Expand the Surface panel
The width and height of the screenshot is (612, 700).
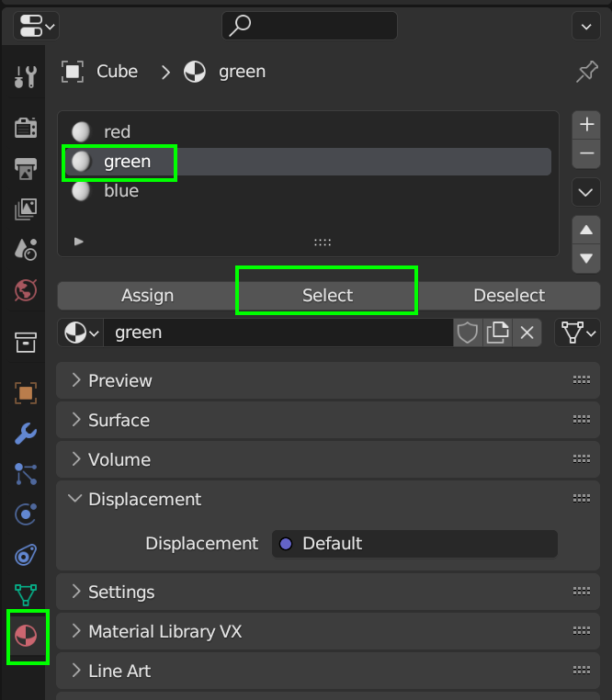[x=119, y=420]
